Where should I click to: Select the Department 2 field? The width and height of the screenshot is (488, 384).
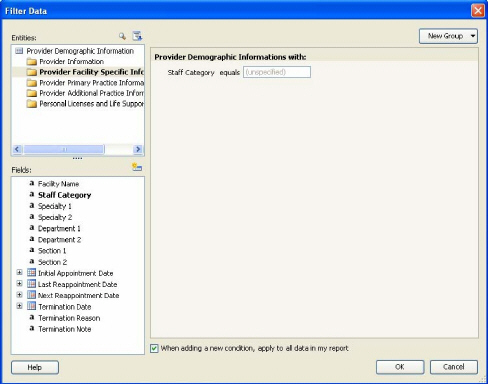tap(59, 240)
